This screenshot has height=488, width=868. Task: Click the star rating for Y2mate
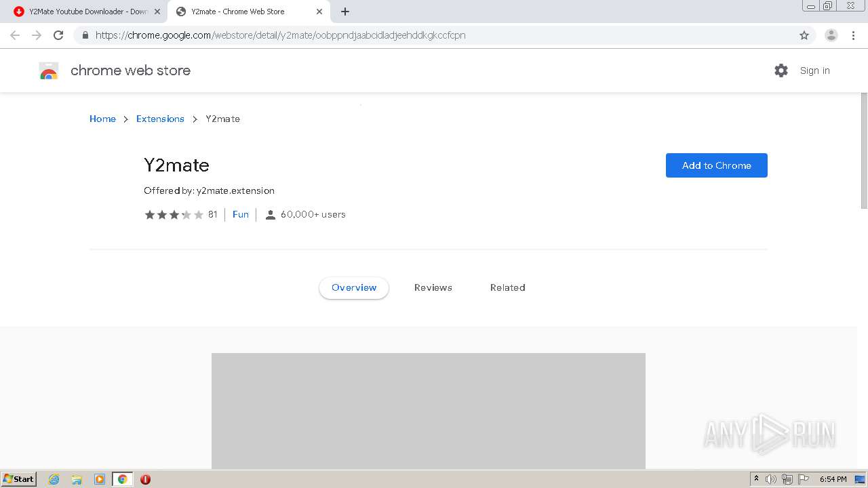(174, 214)
